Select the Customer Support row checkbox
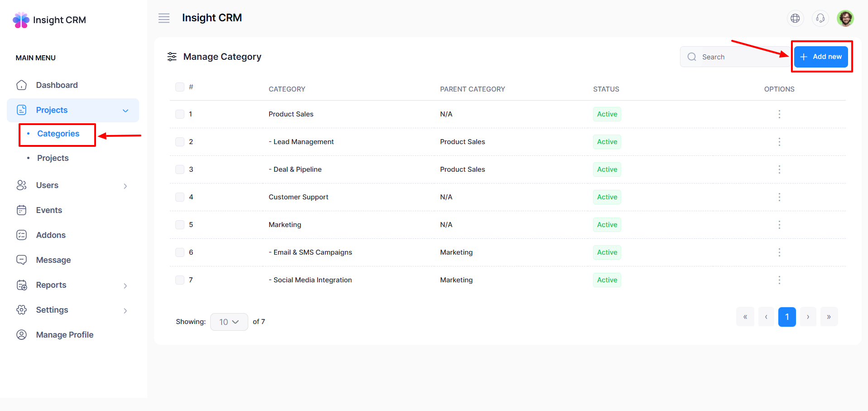The height and width of the screenshot is (411, 868). (180, 197)
